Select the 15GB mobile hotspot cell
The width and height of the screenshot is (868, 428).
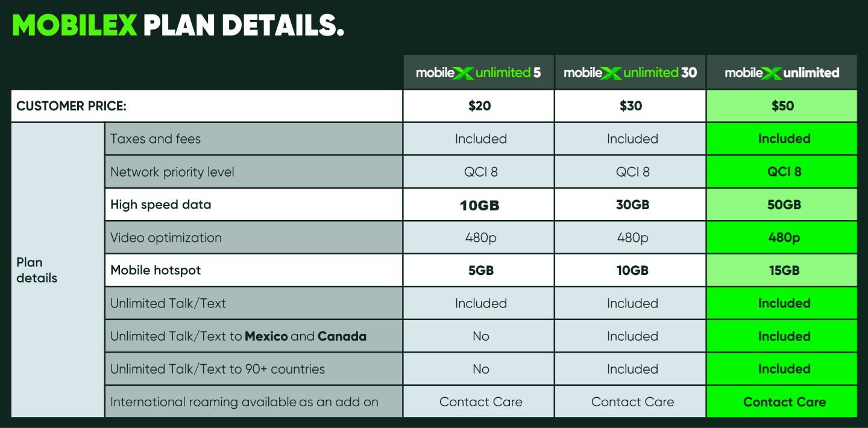click(784, 271)
